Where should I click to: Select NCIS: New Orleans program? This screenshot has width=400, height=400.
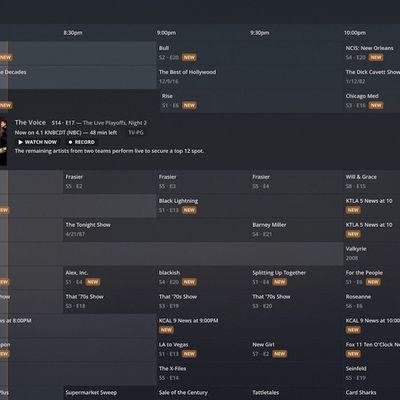[372, 53]
